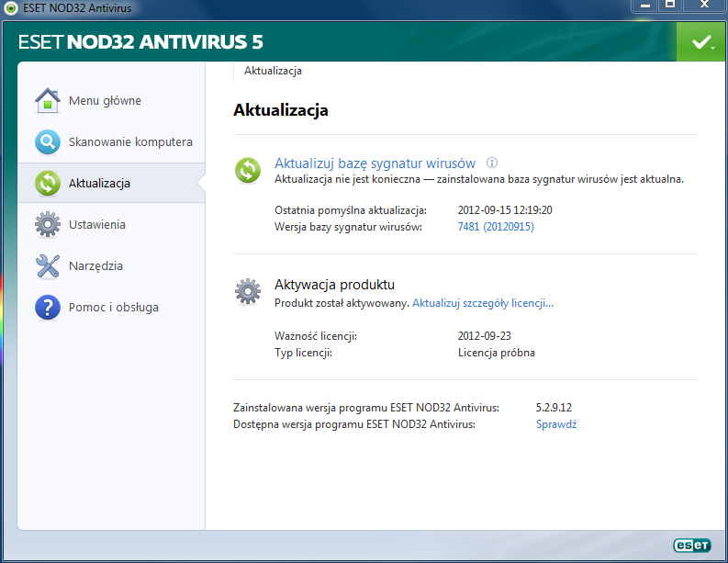Open the Skanowanie komputera section

click(111, 141)
